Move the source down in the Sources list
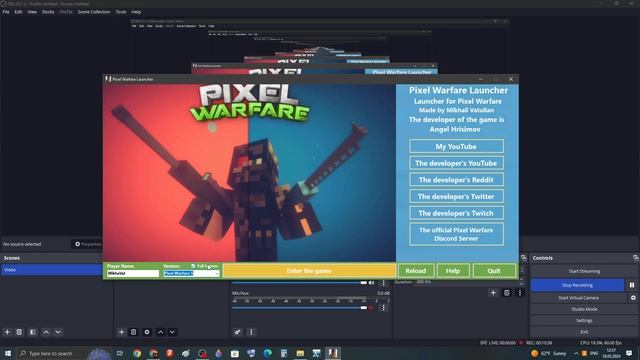This screenshot has width=640, height=360. 172,332
